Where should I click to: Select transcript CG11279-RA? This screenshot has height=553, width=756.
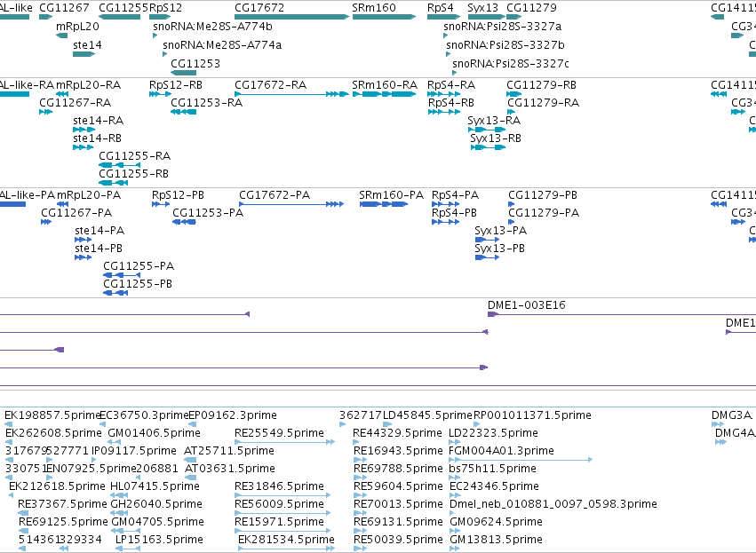pyautogui.click(x=543, y=103)
